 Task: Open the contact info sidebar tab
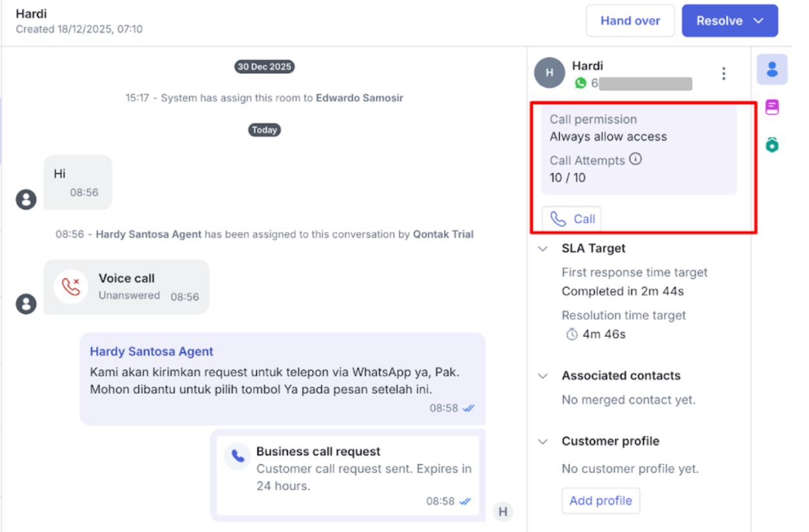click(772, 69)
